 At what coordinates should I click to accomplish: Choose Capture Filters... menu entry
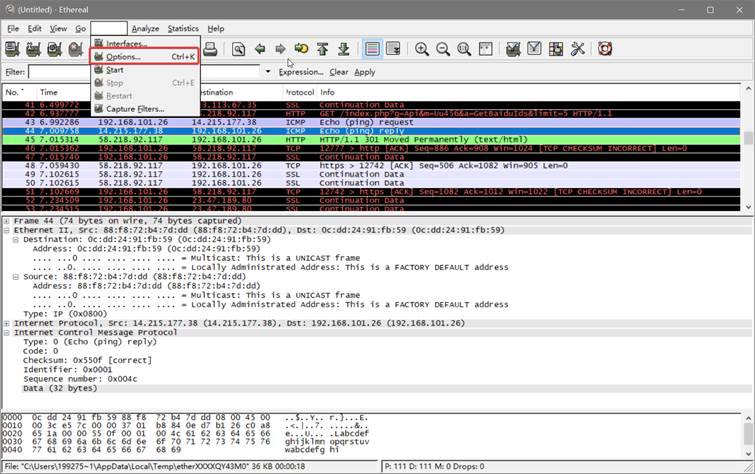[145, 109]
